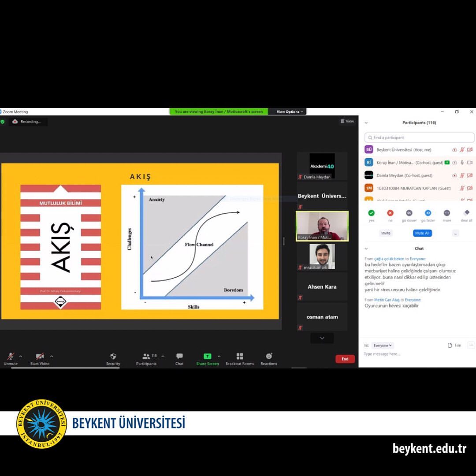Collapse the Chat panel chevron

pyautogui.click(x=366, y=248)
